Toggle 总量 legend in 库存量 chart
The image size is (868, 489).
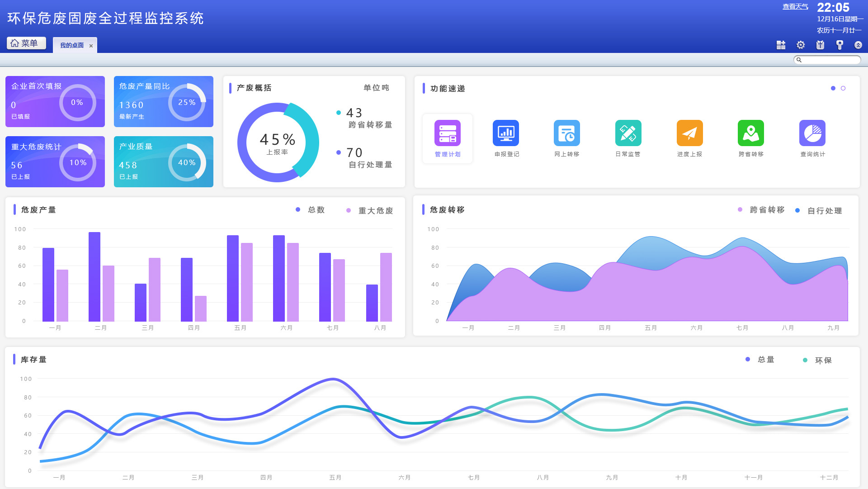(x=760, y=360)
